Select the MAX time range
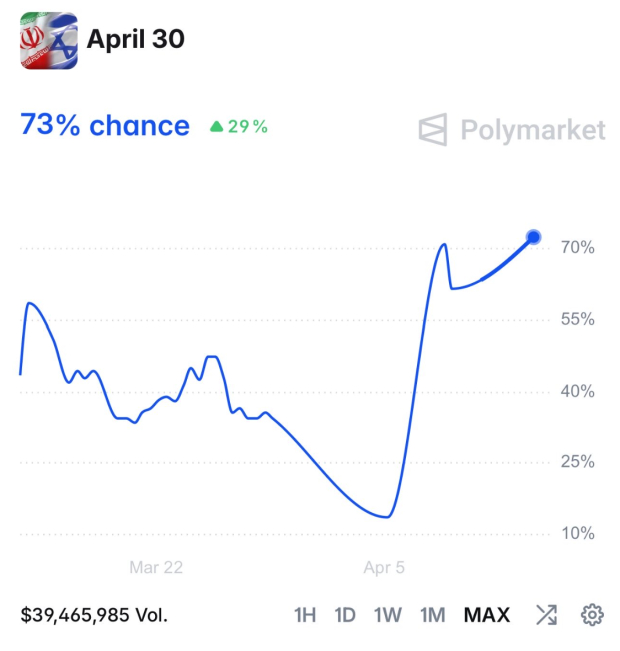This screenshot has height=651, width=620. tap(487, 614)
